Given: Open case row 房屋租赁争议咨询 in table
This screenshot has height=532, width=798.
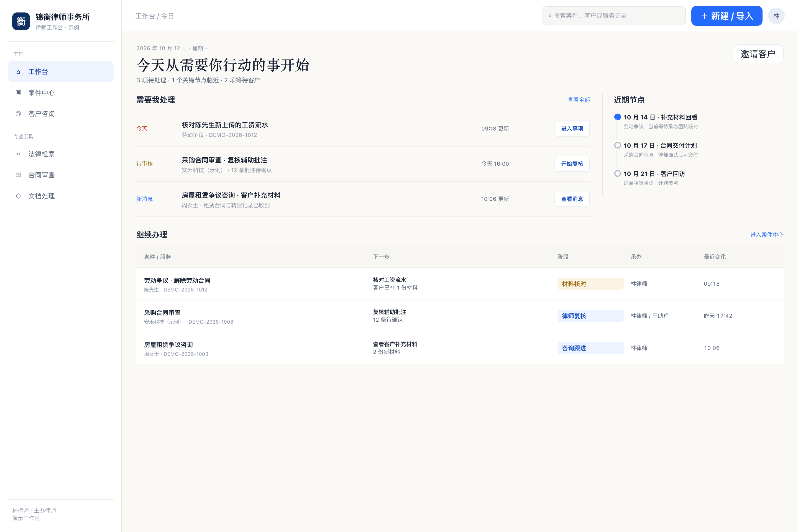Looking at the screenshot, I should tap(460, 349).
